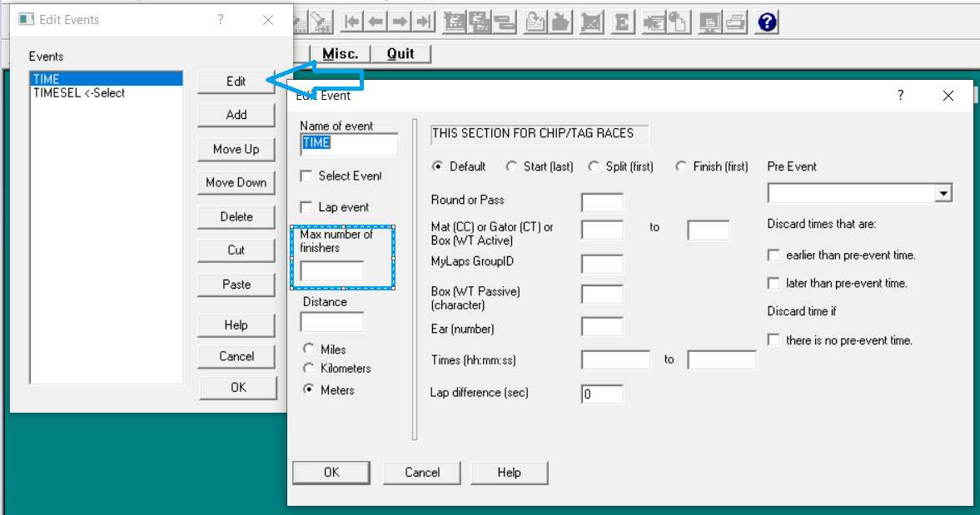Click the question mark in Edit Events title bar
The image size is (980, 515).
[221, 19]
